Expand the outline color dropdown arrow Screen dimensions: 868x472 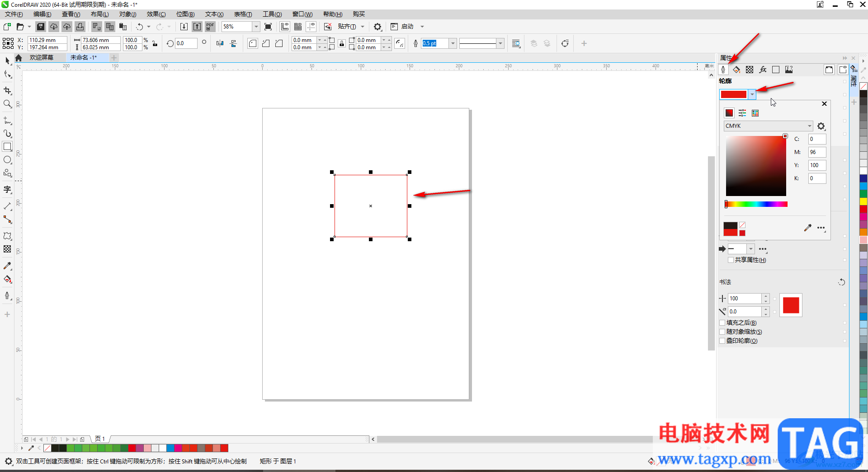[752, 94]
